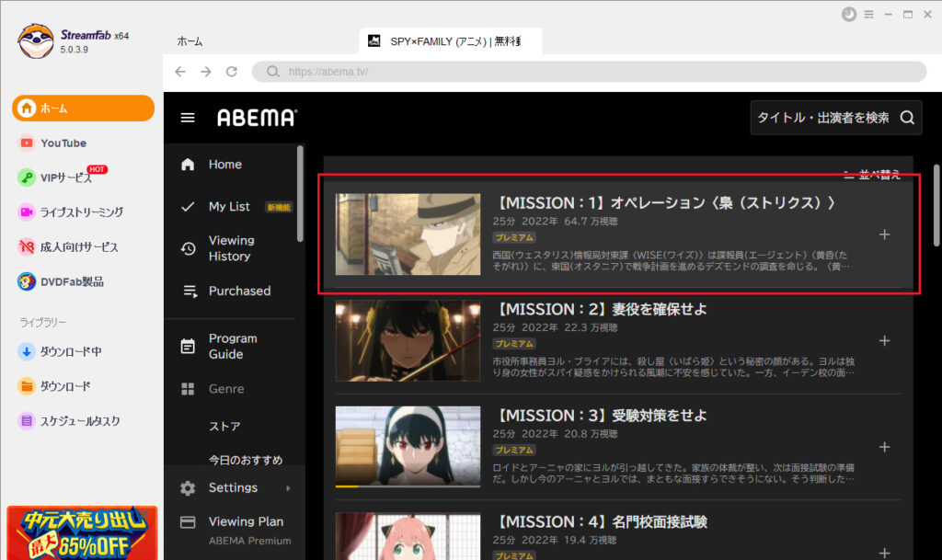Open the ホーム sidebar item

[x=83, y=108]
